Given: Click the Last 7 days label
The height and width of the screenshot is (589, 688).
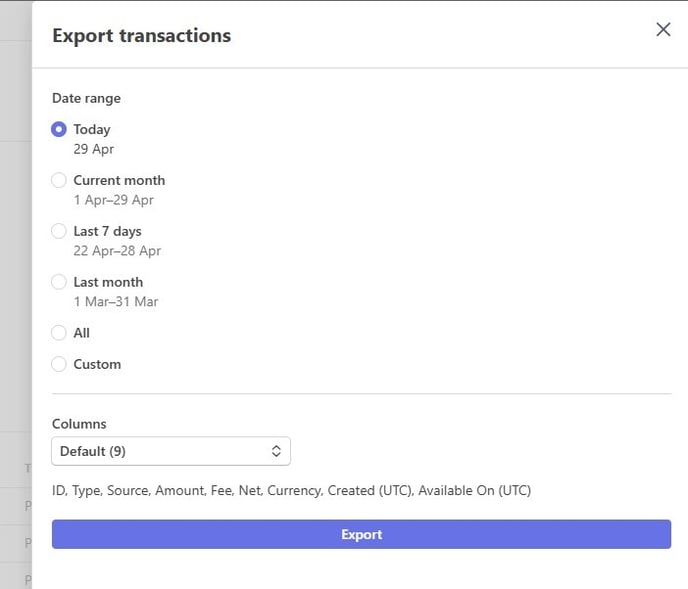Looking at the screenshot, I should point(107,231).
